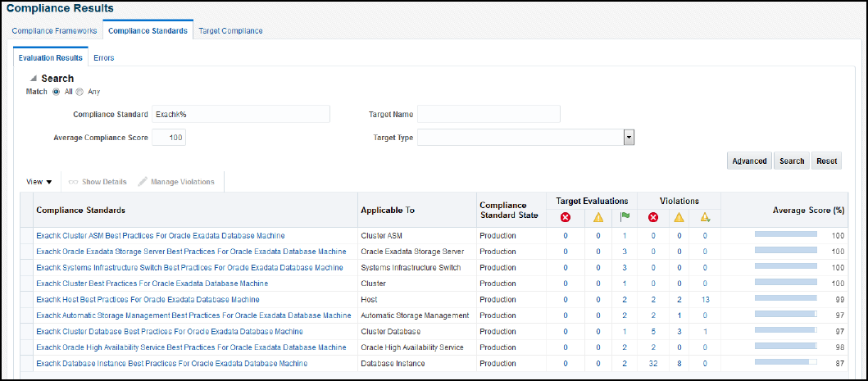Screen dimensions: 868x381
Task: Click Database Instance average score bar
Action: click(785, 363)
